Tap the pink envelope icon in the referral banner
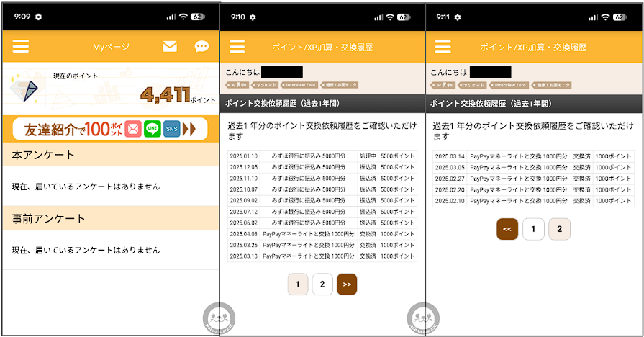 coord(133,129)
